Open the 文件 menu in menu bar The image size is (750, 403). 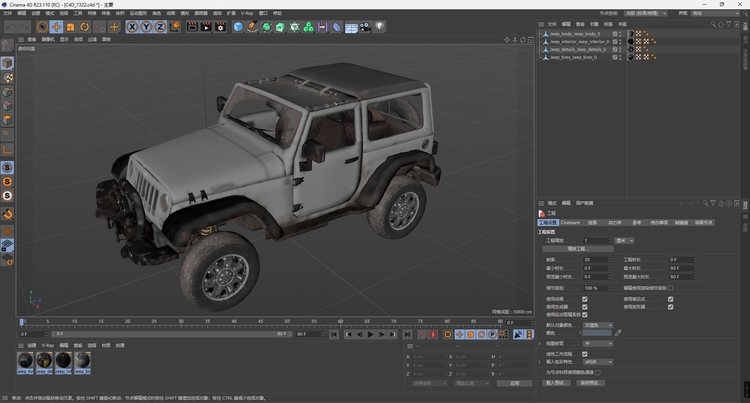(8, 13)
